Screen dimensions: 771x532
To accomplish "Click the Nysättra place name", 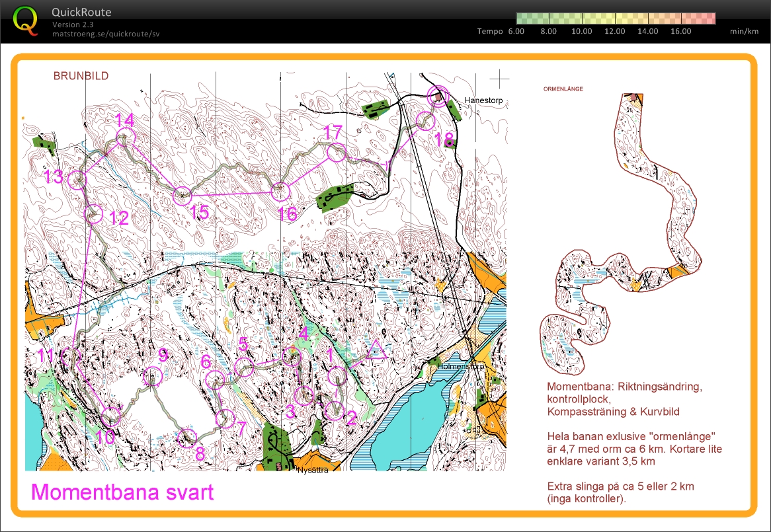I will click(x=313, y=470).
